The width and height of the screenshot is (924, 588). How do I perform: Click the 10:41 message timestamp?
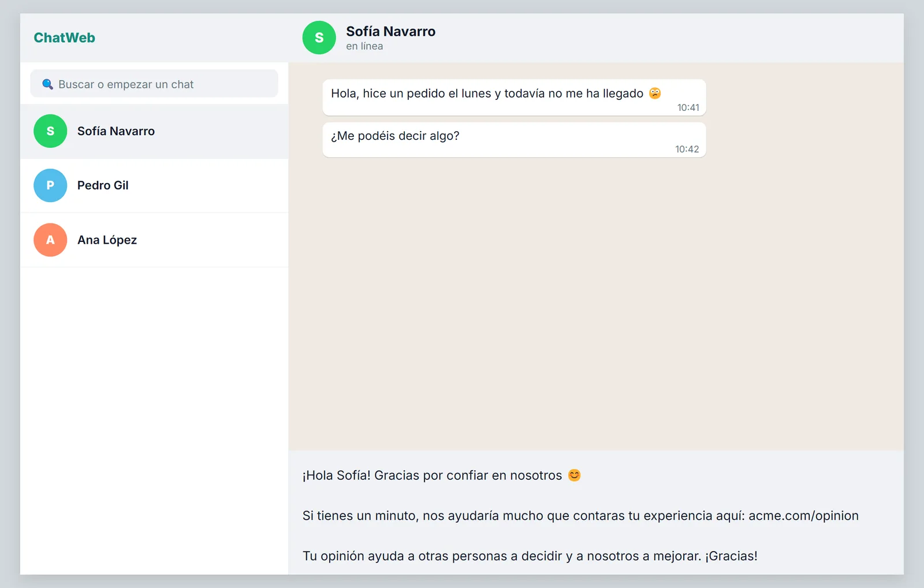tap(688, 107)
